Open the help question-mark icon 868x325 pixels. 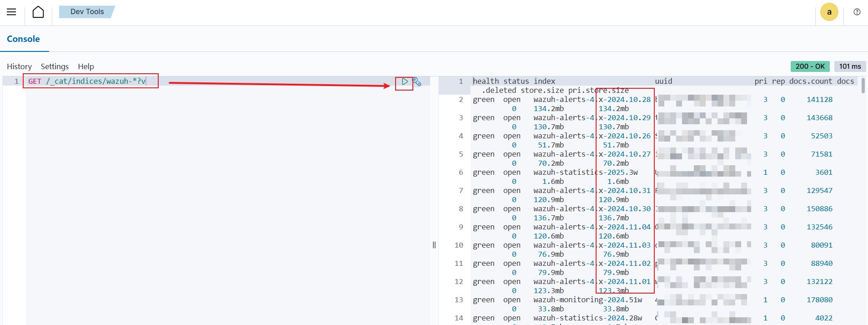[x=857, y=12]
